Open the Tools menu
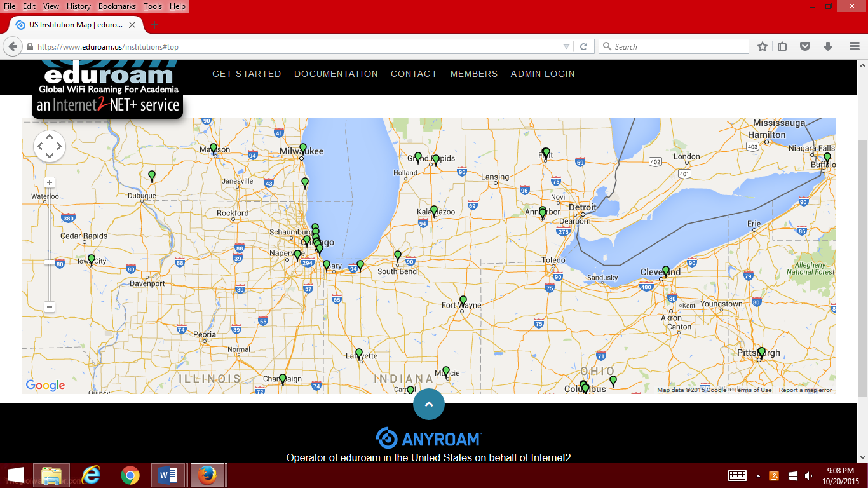868x488 pixels. [153, 6]
